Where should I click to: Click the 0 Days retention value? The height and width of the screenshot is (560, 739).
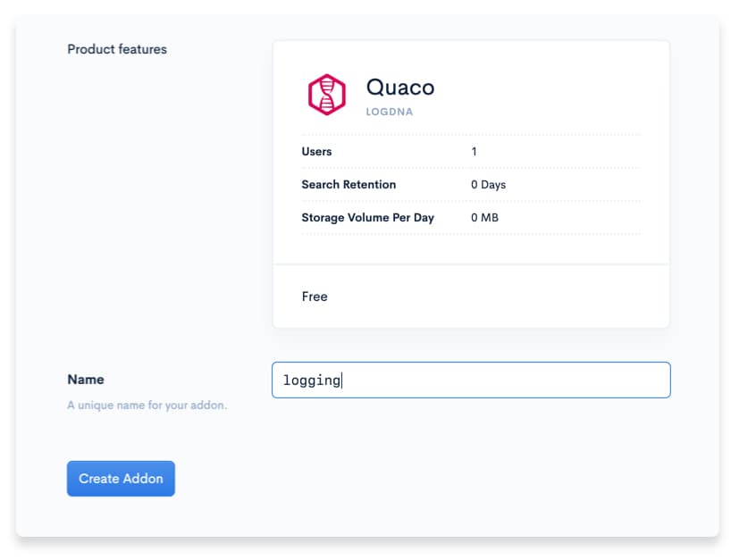(488, 185)
